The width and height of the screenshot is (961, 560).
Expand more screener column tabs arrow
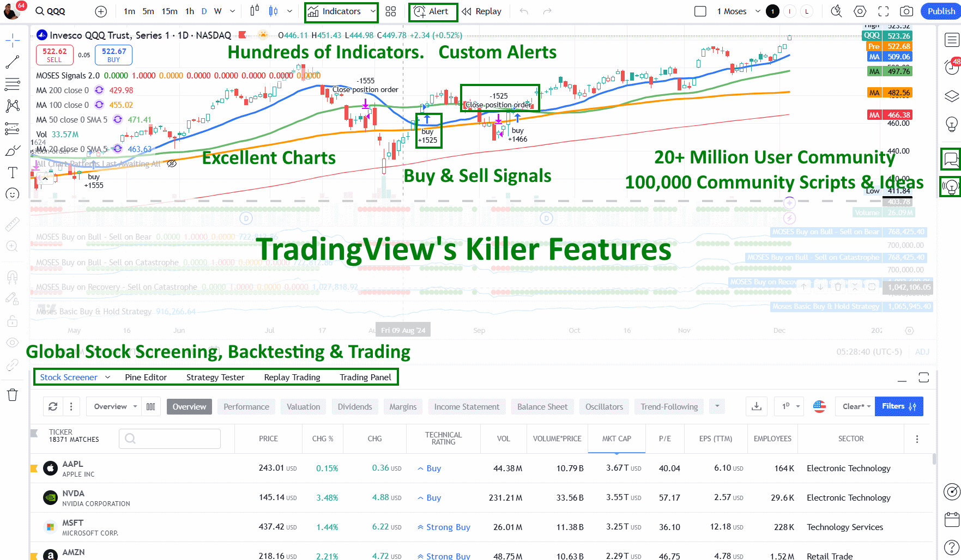[717, 406]
